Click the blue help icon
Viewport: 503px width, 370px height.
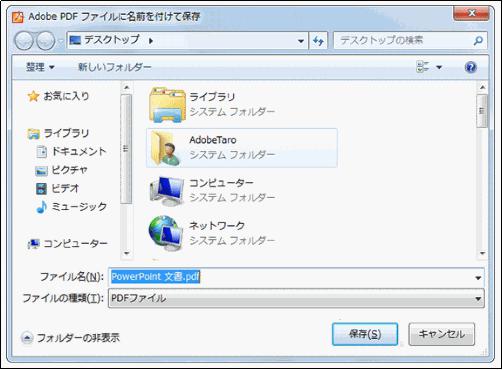470,67
